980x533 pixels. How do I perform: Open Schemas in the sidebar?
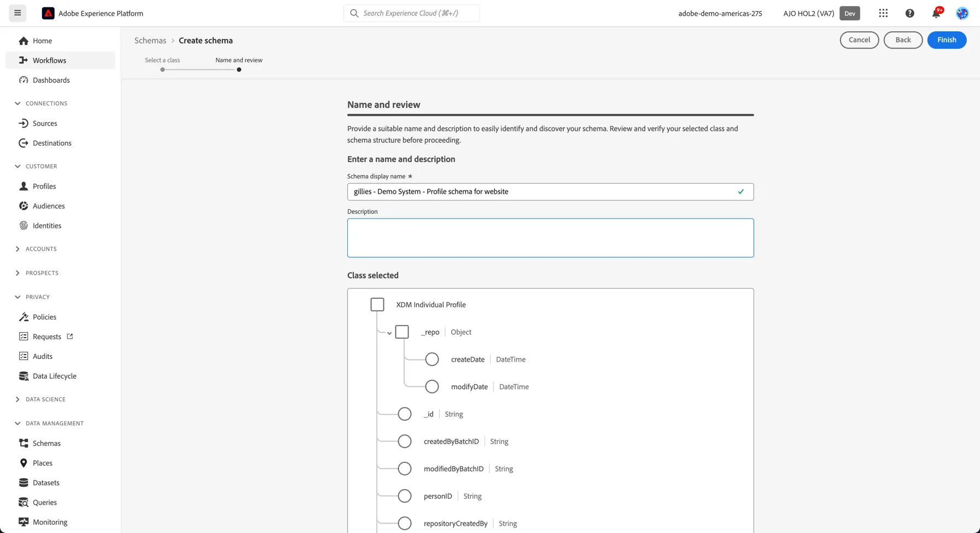(x=60, y=443)
